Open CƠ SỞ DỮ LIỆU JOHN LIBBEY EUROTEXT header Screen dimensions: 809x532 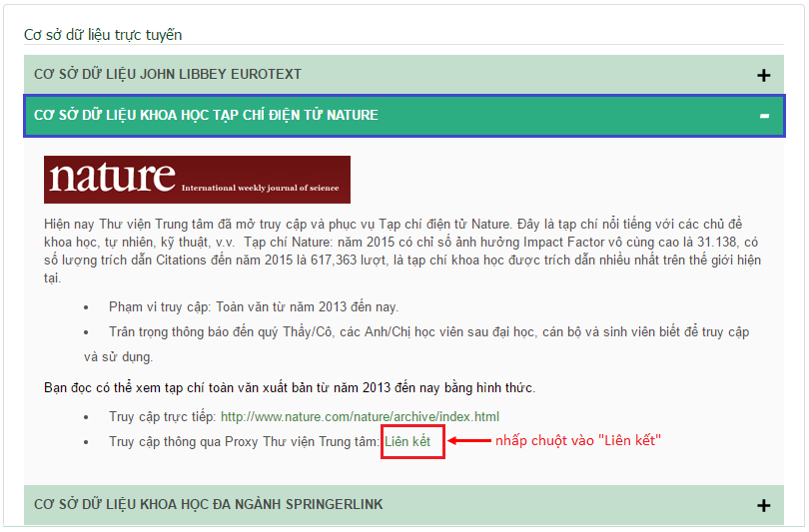[404, 74]
